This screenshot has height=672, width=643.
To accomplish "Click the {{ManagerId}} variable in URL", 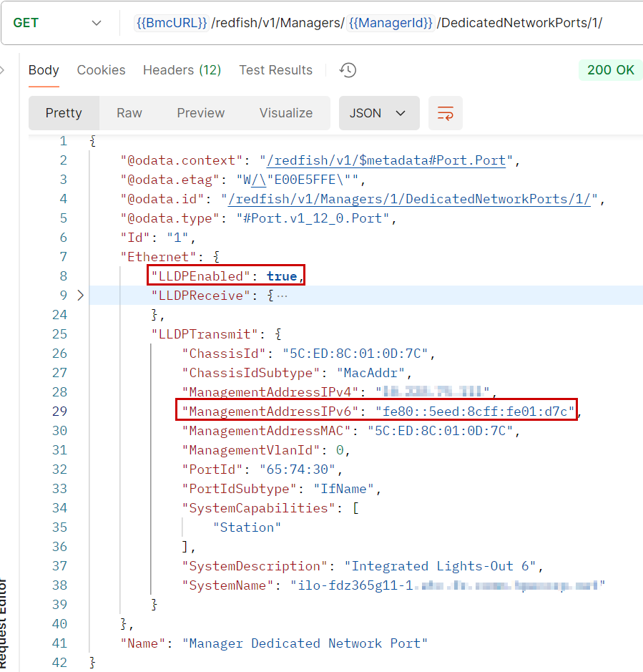I will click(x=391, y=23).
